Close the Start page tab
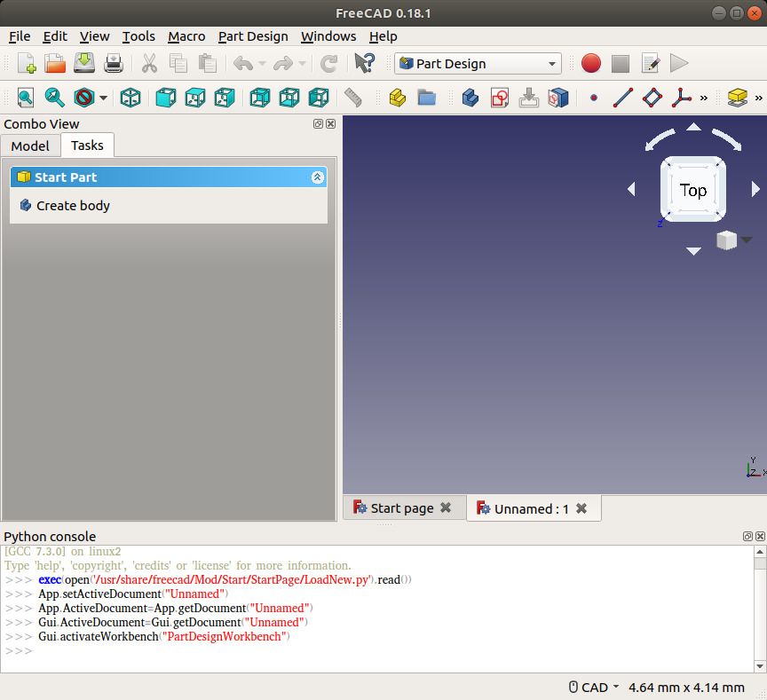Image resolution: width=767 pixels, height=700 pixels. pyautogui.click(x=445, y=507)
